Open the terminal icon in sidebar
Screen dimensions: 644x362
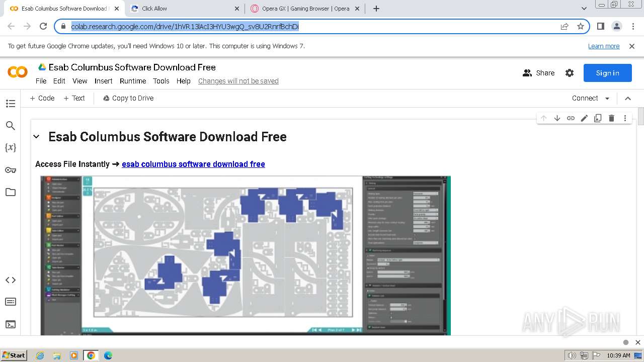[10, 324]
